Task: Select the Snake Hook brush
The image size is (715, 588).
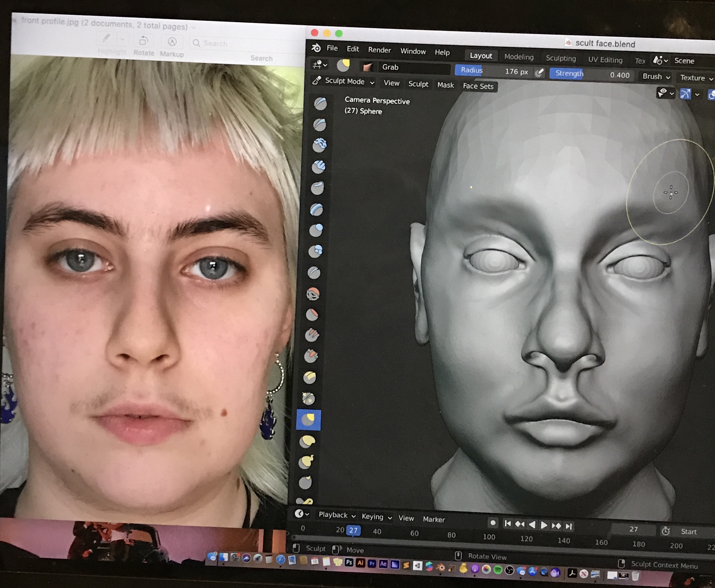Action: click(306, 462)
